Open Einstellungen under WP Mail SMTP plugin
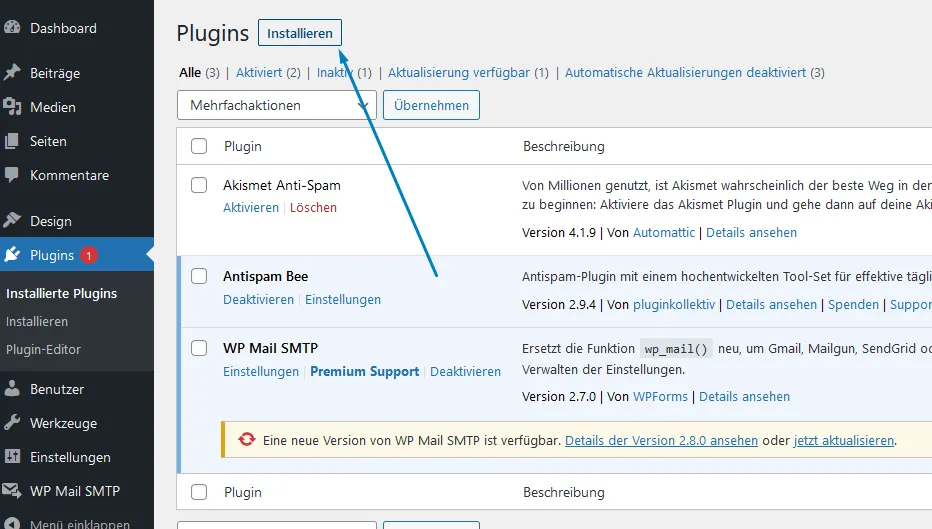Screen dimensions: 932x529 tap(261, 371)
